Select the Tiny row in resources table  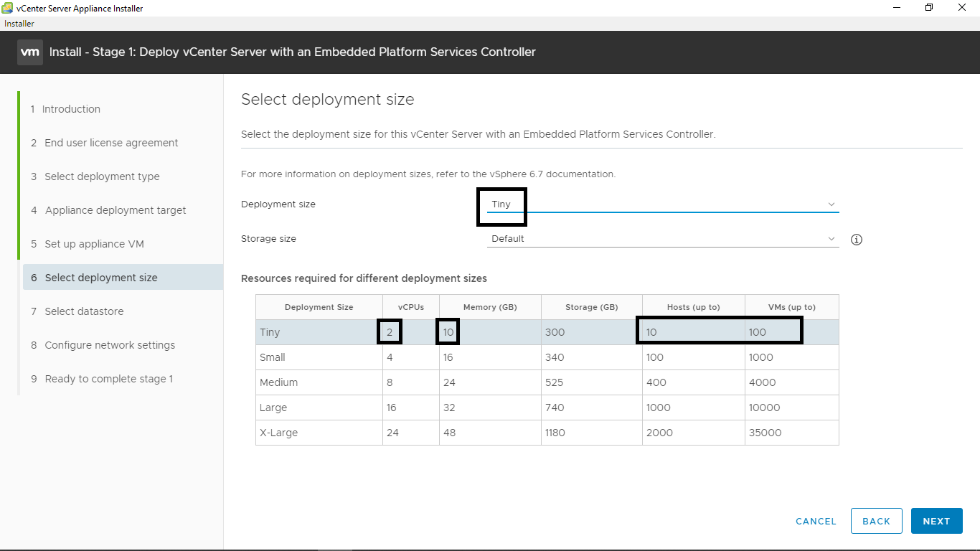point(319,332)
